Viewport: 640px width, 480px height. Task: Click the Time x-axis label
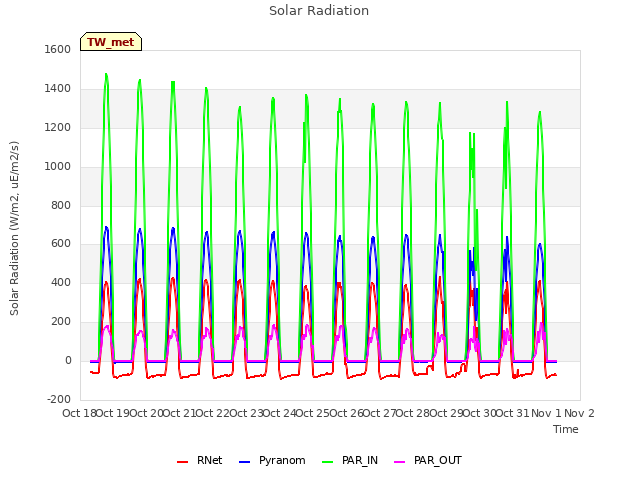click(x=565, y=429)
